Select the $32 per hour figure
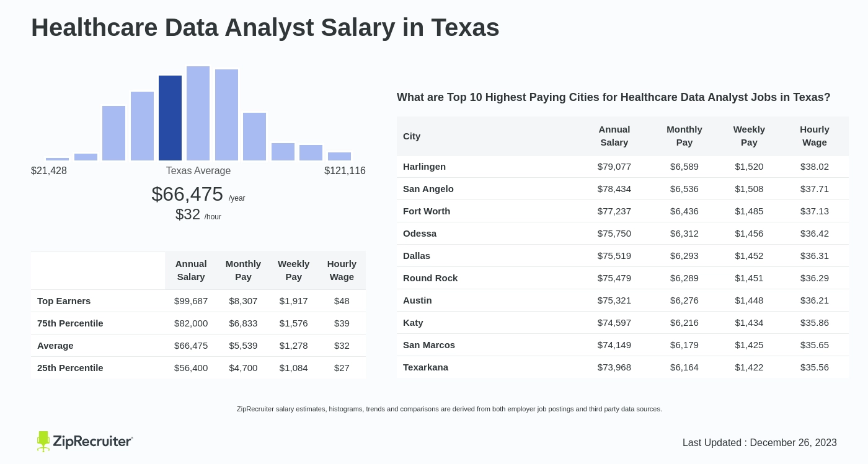This screenshot has width=868, height=464. pyautogui.click(x=198, y=214)
